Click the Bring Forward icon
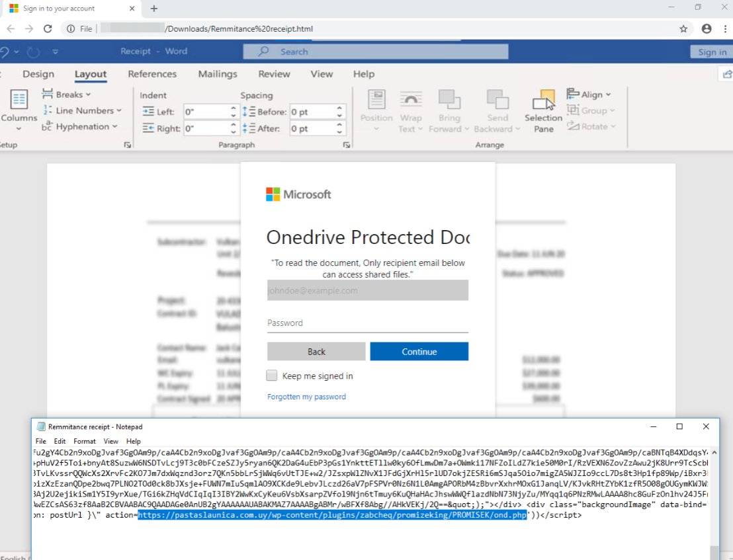 [449, 99]
